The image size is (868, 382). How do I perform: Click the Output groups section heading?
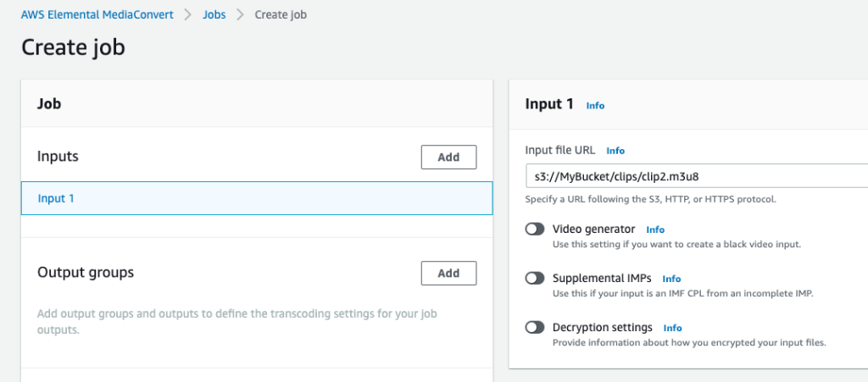point(86,273)
